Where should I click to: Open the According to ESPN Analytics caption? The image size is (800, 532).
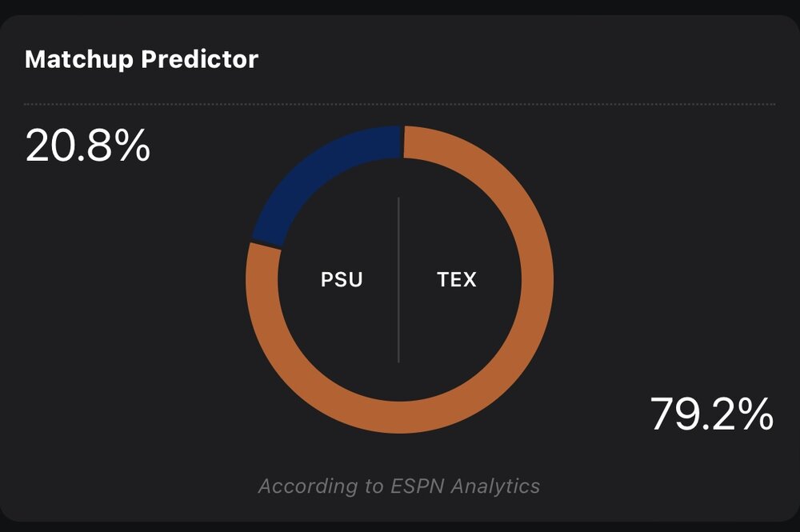[x=399, y=486]
